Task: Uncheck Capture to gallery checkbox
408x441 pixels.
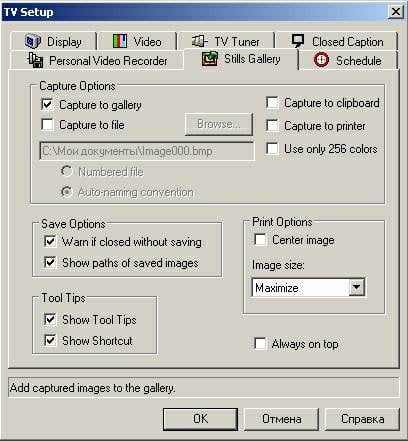Action: (x=47, y=104)
